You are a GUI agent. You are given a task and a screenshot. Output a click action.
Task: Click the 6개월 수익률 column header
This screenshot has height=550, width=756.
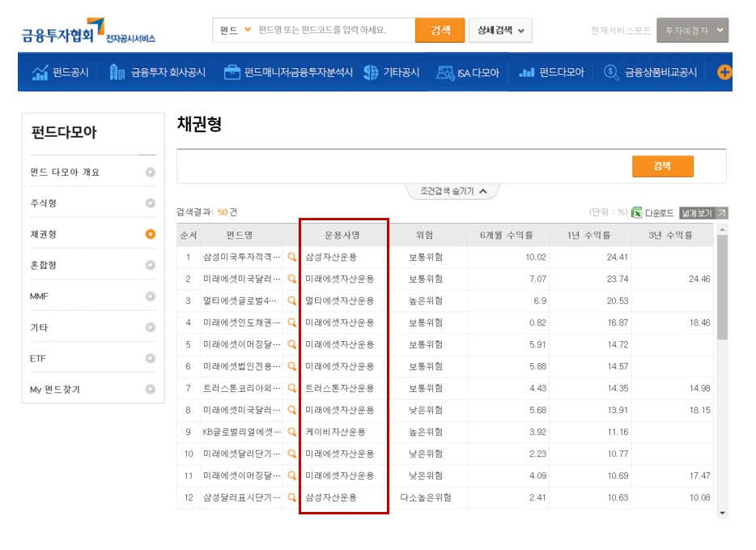click(x=507, y=235)
